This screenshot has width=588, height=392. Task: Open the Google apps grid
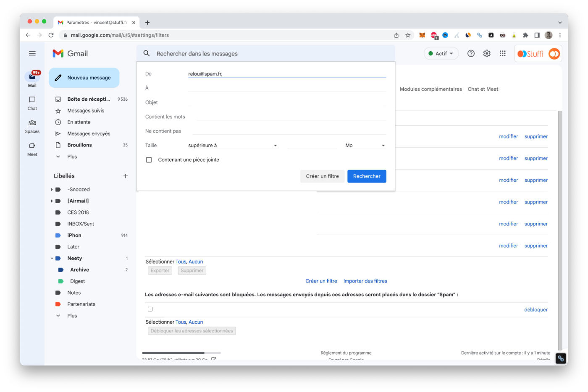[502, 53]
